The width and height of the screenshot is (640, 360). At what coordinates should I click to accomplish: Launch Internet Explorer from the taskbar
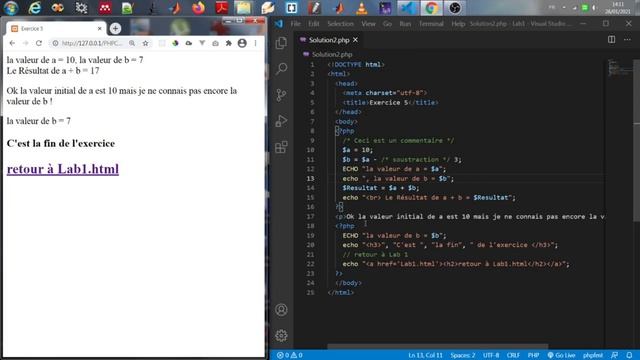[x=35, y=8]
